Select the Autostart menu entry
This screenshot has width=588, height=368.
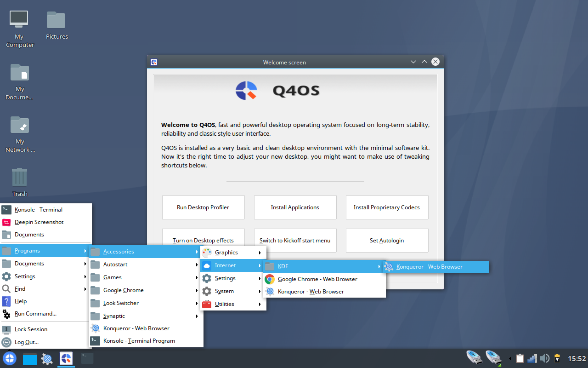click(115, 264)
